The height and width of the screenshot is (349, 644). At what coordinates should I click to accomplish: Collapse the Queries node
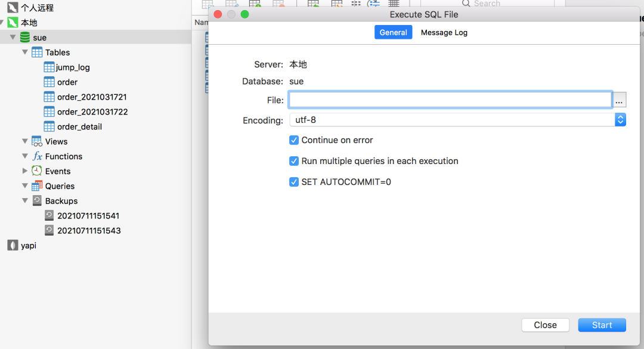tap(24, 186)
